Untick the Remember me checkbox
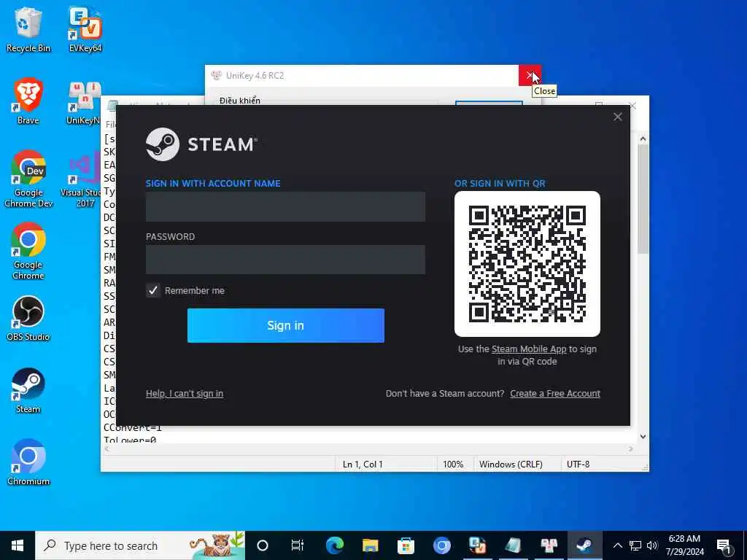Screen dimensions: 747x560 [153, 290]
